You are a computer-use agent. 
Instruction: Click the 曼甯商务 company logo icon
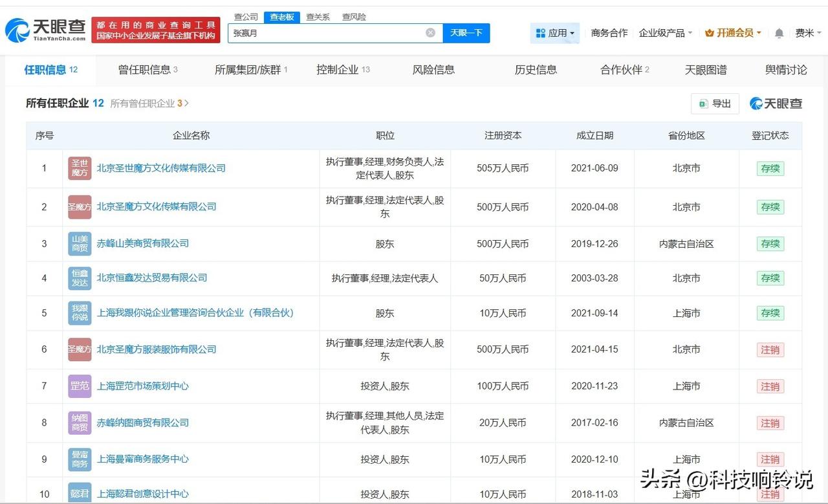click(x=80, y=459)
